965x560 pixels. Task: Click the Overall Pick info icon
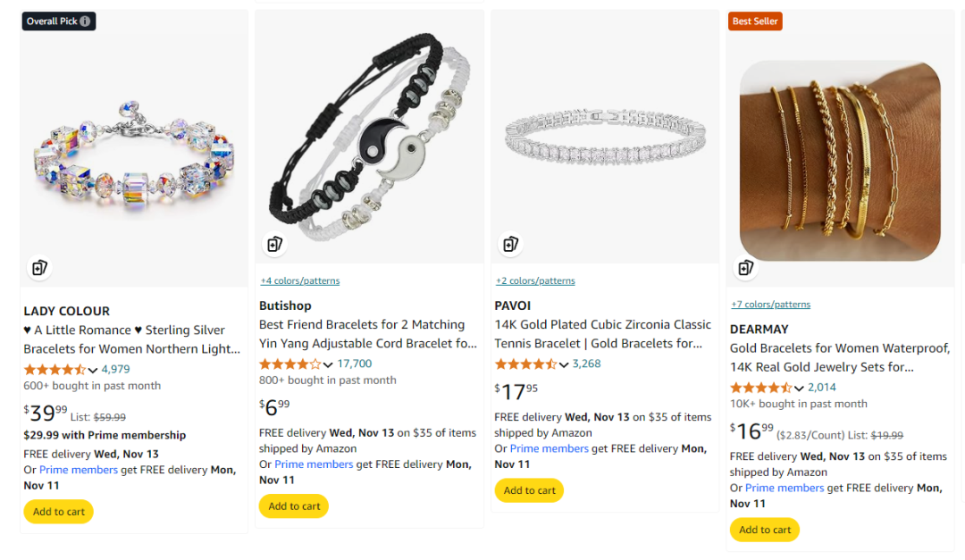pyautogui.click(x=85, y=21)
